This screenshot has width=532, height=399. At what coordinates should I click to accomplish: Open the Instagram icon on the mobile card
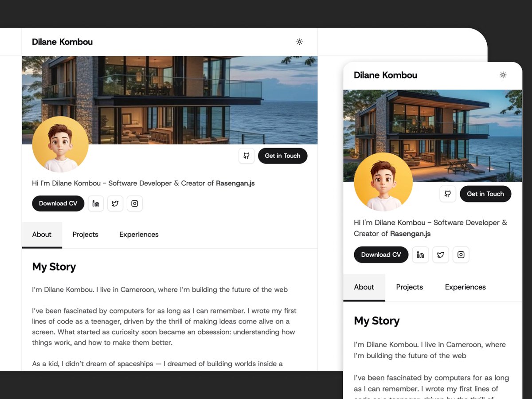pos(461,254)
